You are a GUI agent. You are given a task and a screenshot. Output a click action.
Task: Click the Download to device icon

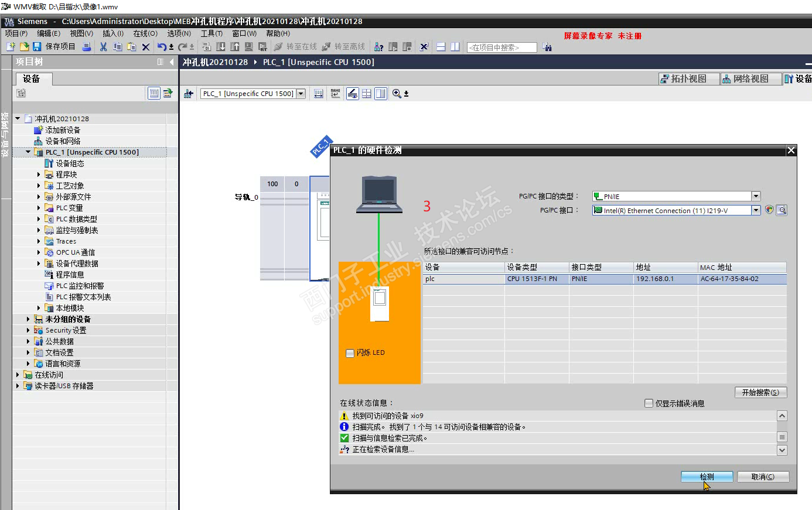(221, 47)
